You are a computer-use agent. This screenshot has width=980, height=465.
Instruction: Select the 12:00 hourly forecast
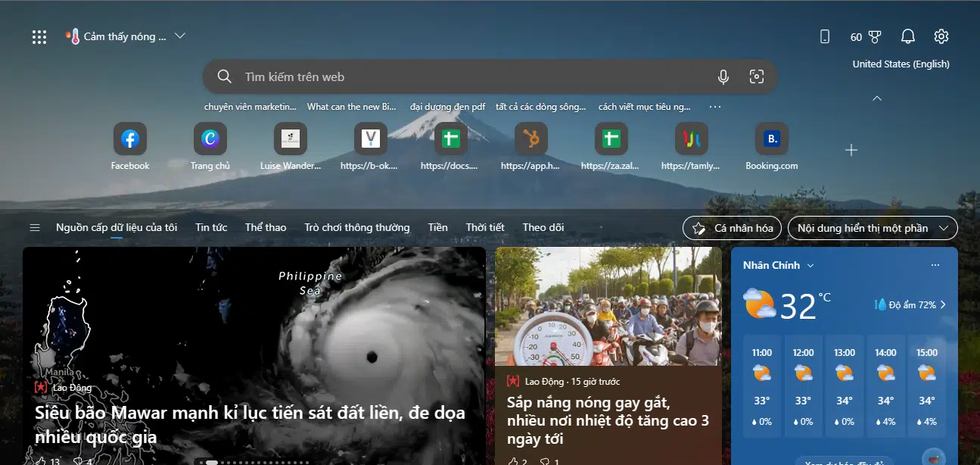click(x=803, y=385)
